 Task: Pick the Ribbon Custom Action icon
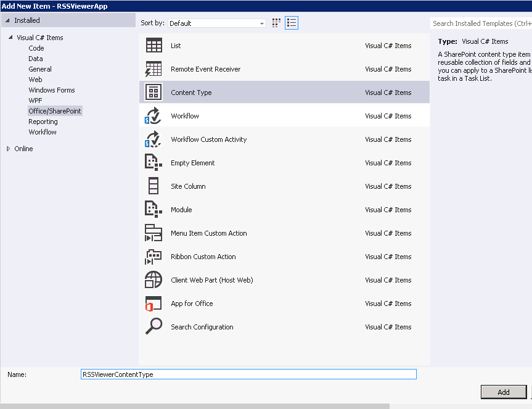pos(153,257)
